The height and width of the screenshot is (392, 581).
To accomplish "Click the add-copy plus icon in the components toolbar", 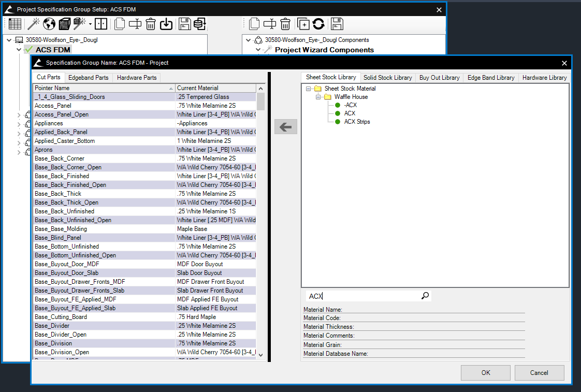I will (303, 24).
